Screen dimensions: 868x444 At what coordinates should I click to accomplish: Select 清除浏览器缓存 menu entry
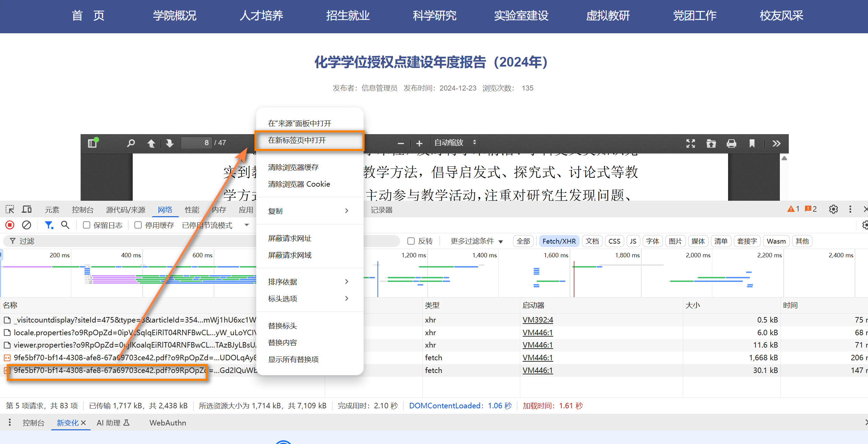click(309, 167)
